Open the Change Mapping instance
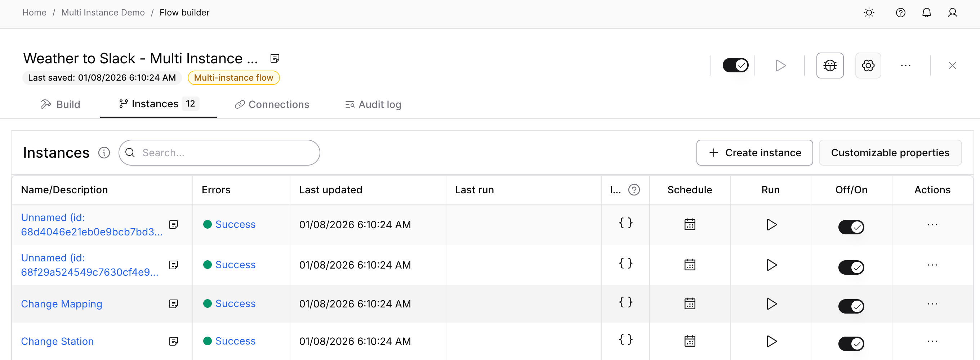The height and width of the screenshot is (360, 980). [x=62, y=304]
